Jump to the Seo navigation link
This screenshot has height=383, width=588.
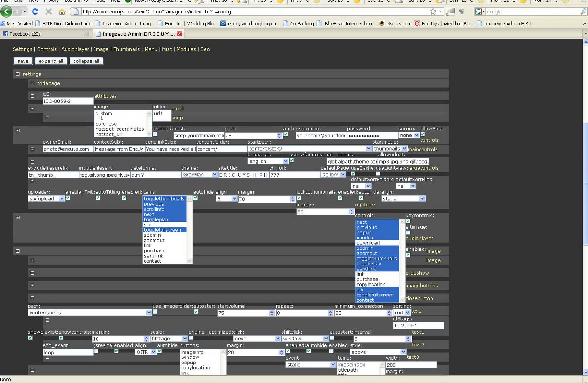point(205,49)
